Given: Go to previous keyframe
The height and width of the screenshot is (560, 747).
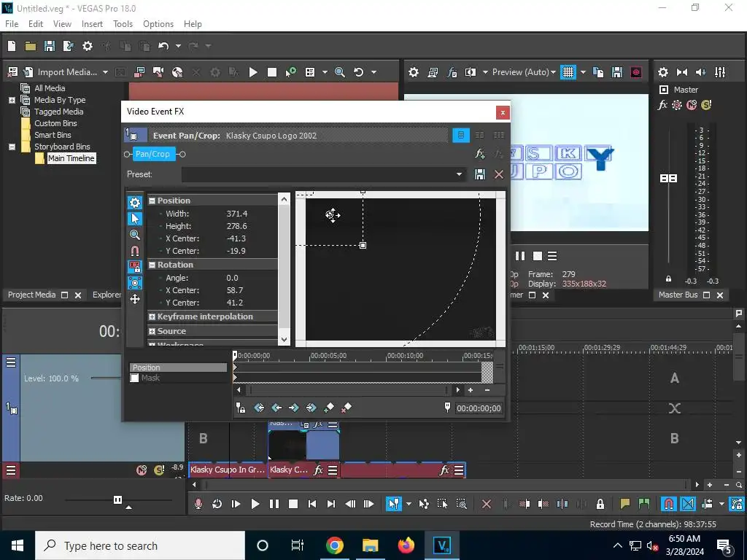Looking at the screenshot, I should pos(276,408).
